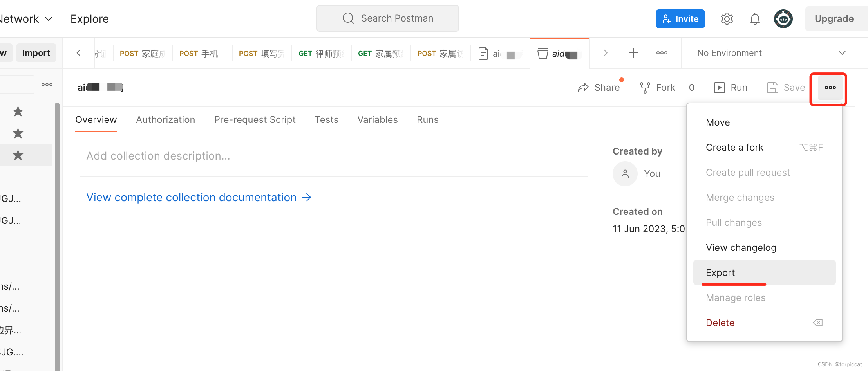Open View complete collection documentation link
868x371 pixels.
199,197
